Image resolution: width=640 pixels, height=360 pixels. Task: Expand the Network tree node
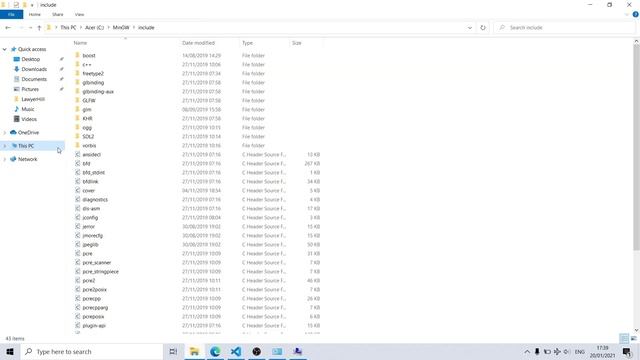click(4, 159)
